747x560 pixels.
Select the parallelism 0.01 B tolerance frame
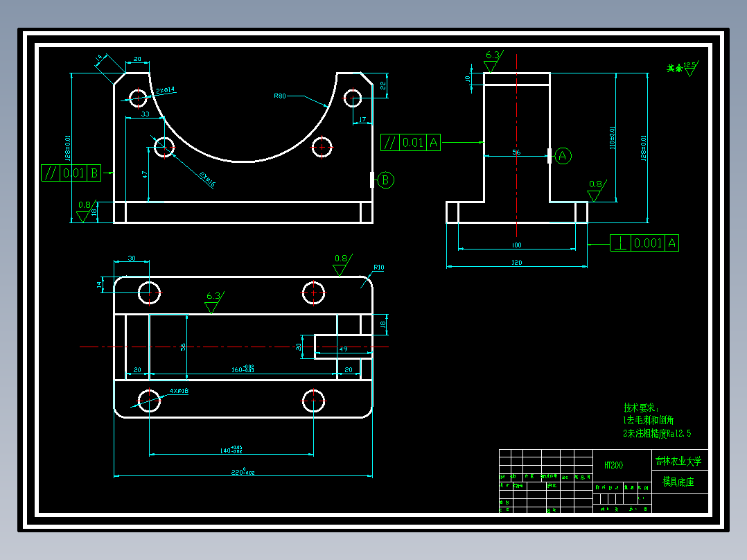click(x=71, y=173)
